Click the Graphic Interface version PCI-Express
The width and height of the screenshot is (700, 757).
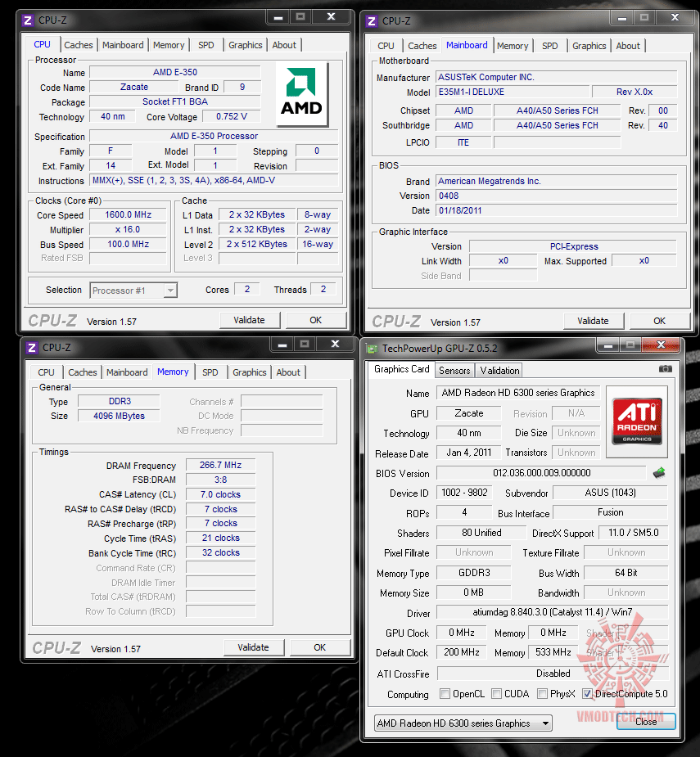coord(573,246)
